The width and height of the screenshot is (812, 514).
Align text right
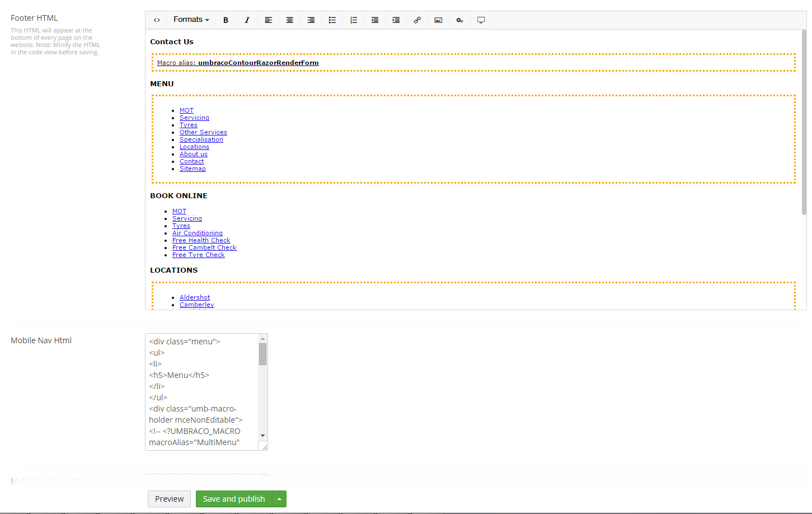pos(311,20)
